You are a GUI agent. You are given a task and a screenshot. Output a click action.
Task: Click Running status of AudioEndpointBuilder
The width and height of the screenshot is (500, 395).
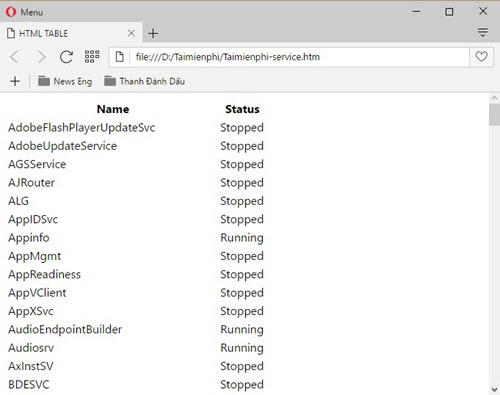[242, 330]
